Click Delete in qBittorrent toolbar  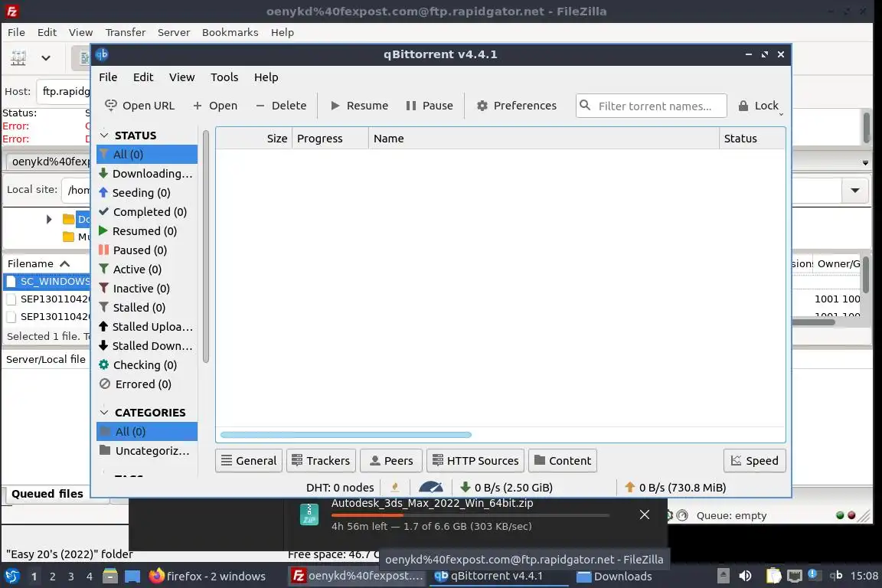pyautogui.click(x=281, y=106)
